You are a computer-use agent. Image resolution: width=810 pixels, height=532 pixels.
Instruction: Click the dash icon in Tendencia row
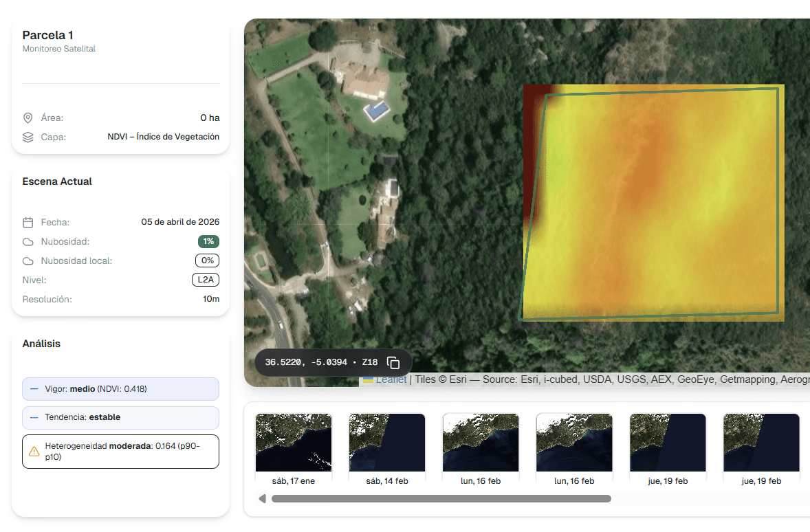tap(34, 417)
